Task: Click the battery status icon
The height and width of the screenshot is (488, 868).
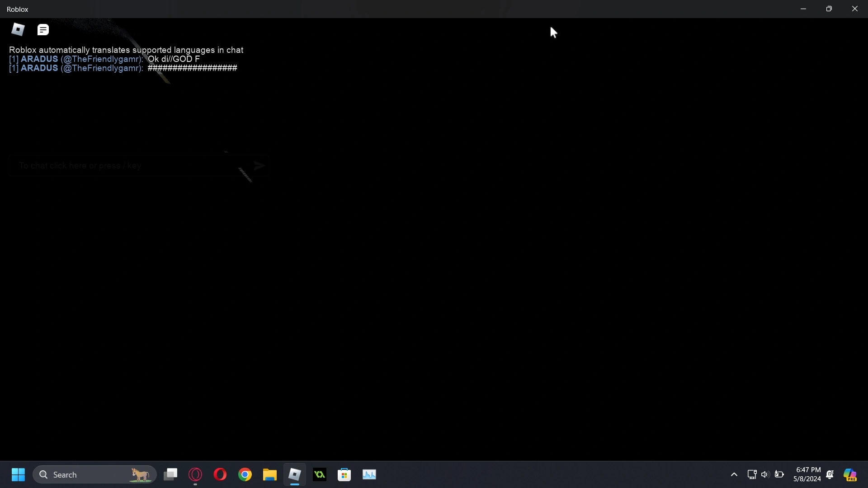Action: [779, 474]
